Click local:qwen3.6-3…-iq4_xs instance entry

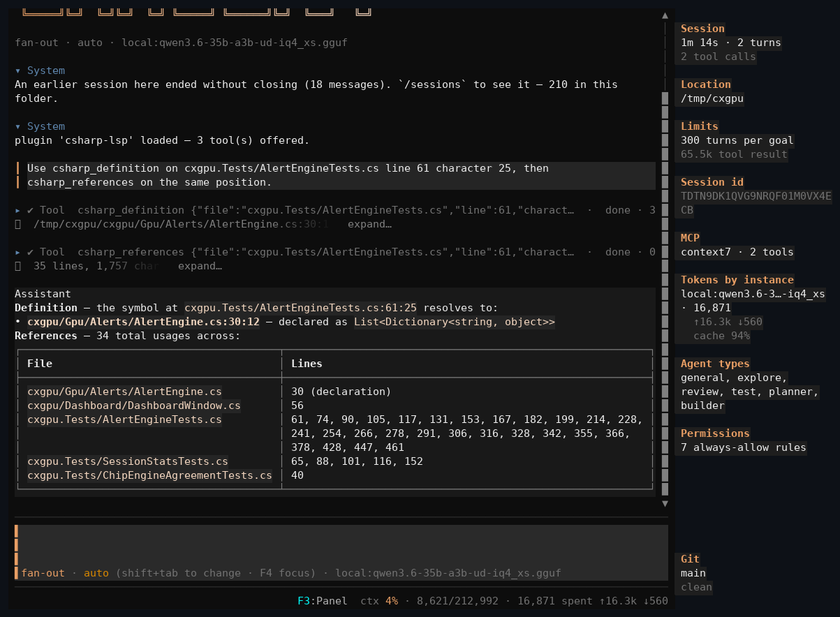753,294
